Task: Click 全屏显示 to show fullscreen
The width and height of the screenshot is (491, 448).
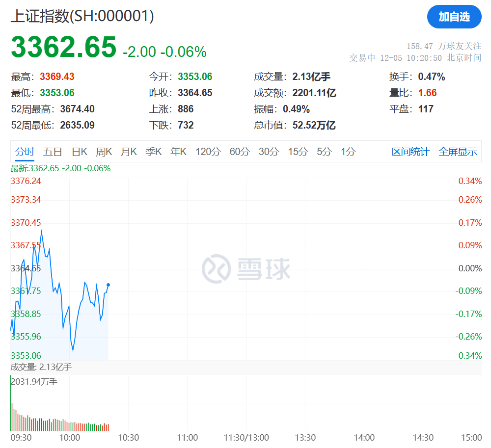Action: point(458,152)
